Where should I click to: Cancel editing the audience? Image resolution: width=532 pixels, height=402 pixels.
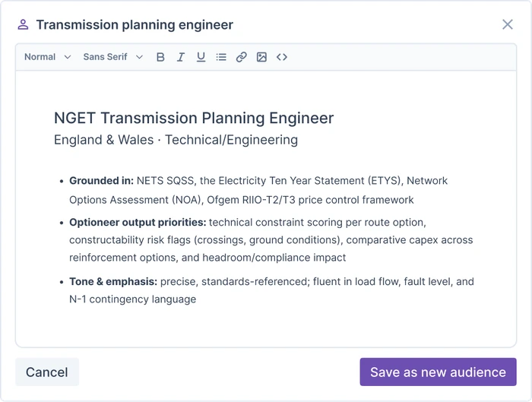click(47, 372)
